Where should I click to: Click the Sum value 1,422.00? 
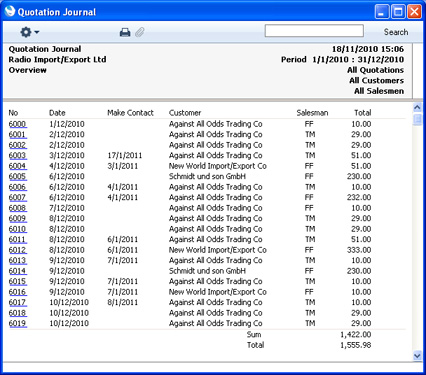click(x=356, y=335)
